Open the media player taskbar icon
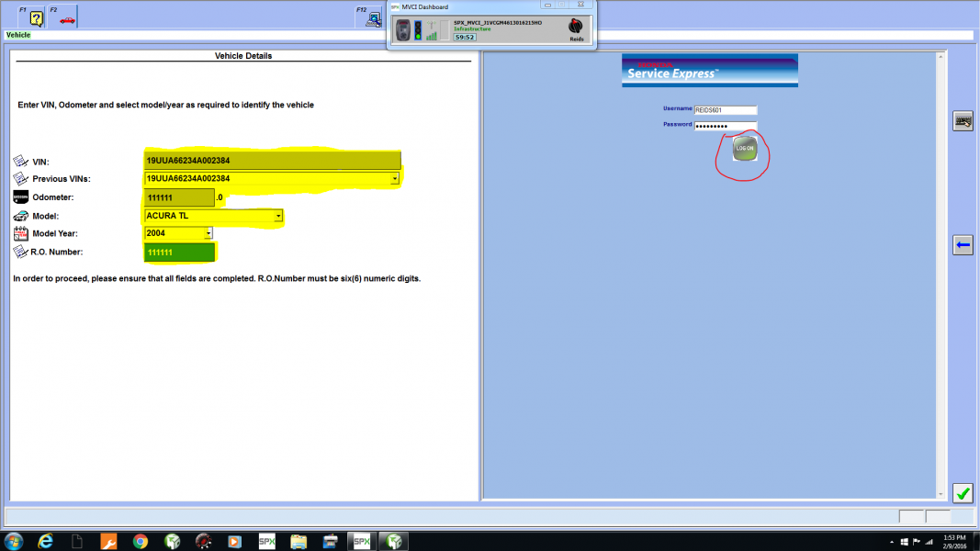 (234, 541)
